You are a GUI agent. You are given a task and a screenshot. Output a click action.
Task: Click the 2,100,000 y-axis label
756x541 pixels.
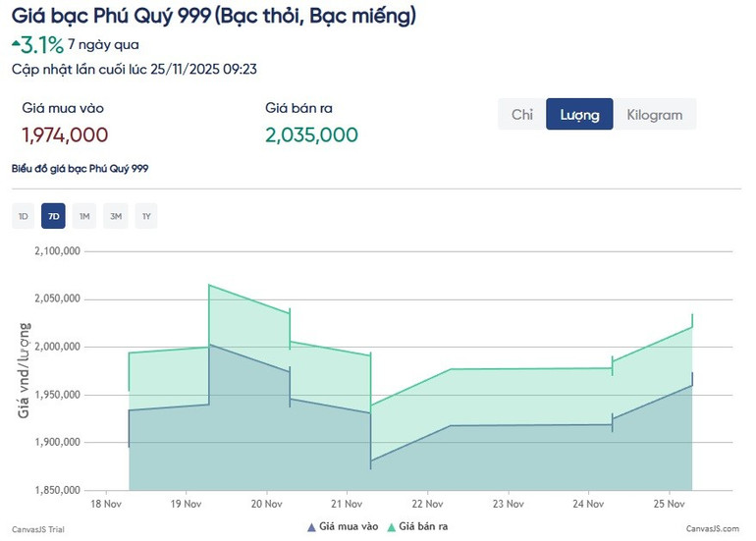pos(56,251)
